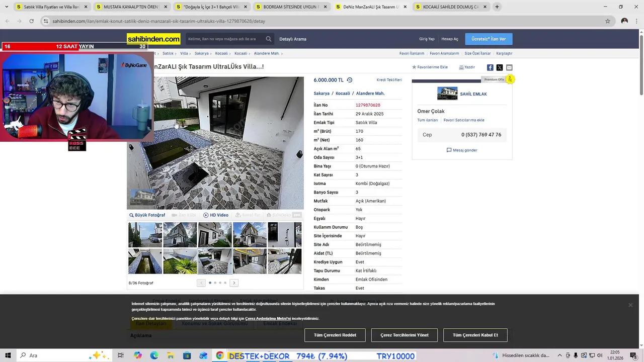Open Chrome menu three dots
The height and width of the screenshot is (362, 644).
coord(636,21)
